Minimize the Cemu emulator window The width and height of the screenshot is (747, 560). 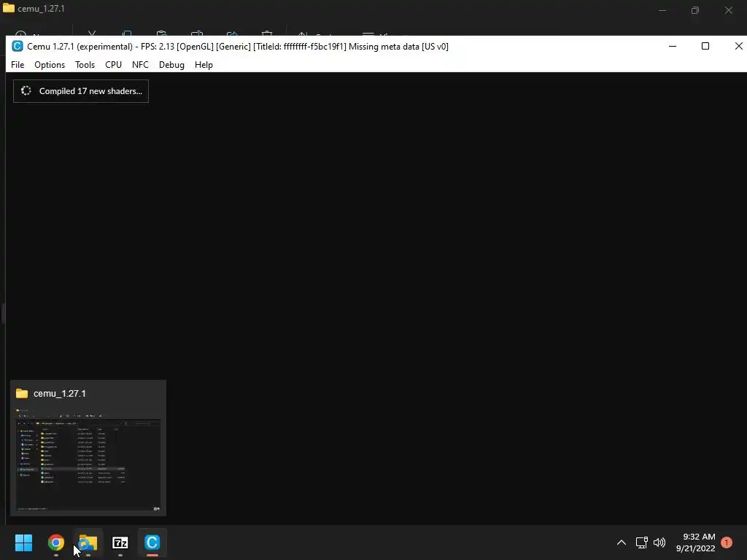(x=673, y=46)
